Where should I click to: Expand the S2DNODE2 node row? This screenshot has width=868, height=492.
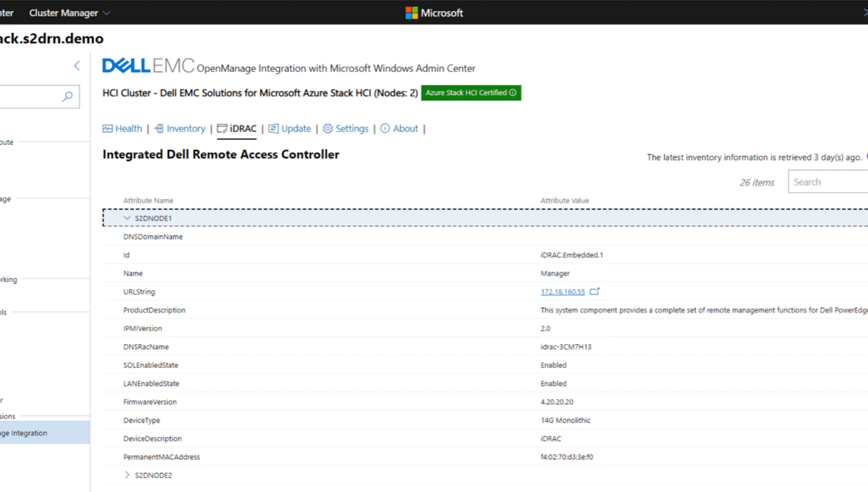pos(127,475)
